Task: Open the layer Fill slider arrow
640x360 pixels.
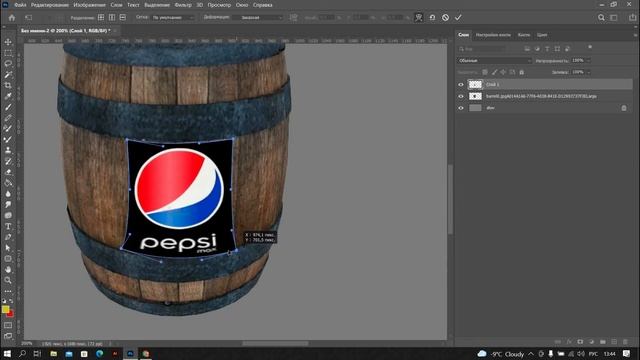Action: (x=588, y=72)
